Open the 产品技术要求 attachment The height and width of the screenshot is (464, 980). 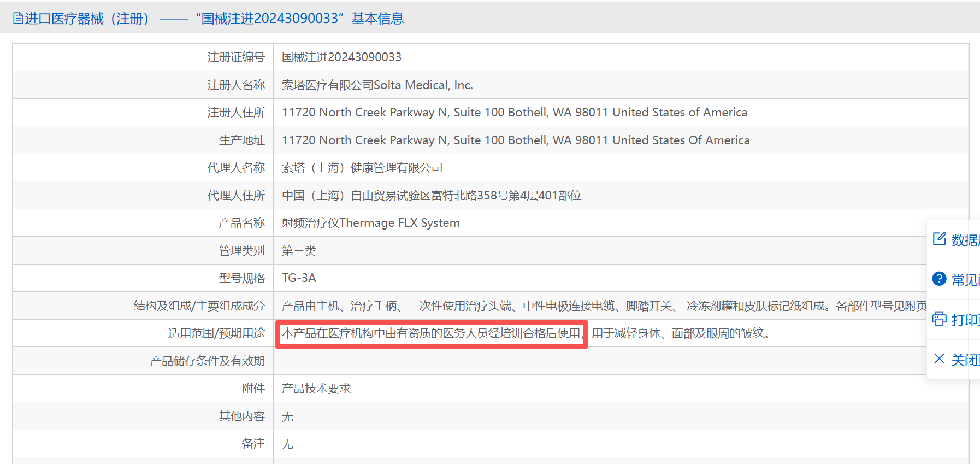[x=316, y=389]
